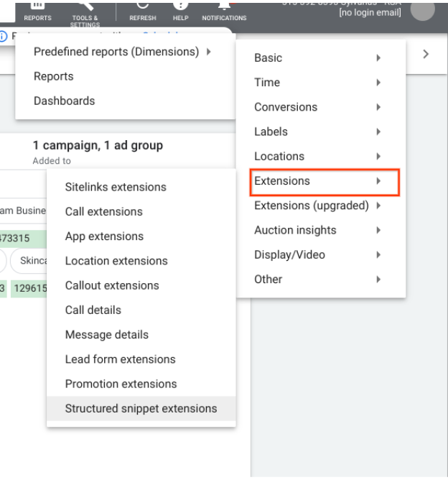Click the 'Added to' label
Screen dimensions: 448x480
(x=52, y=161)
